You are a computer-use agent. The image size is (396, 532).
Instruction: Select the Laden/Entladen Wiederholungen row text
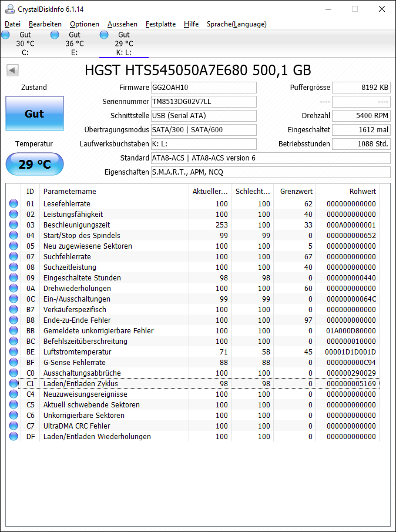point(97,436)
